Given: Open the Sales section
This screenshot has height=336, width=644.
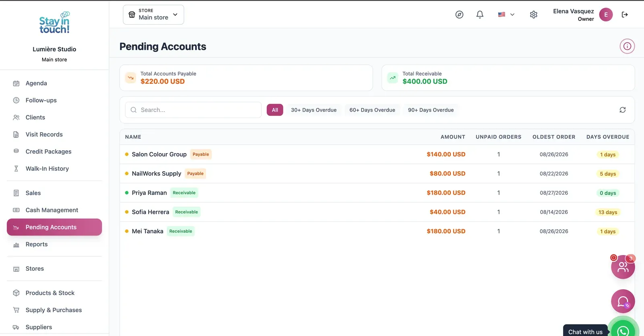Looking at the screenshot, I should [54, 193].
